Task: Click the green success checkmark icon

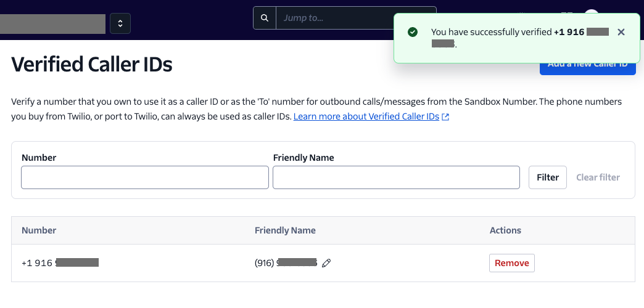Action: pos(412,32)
